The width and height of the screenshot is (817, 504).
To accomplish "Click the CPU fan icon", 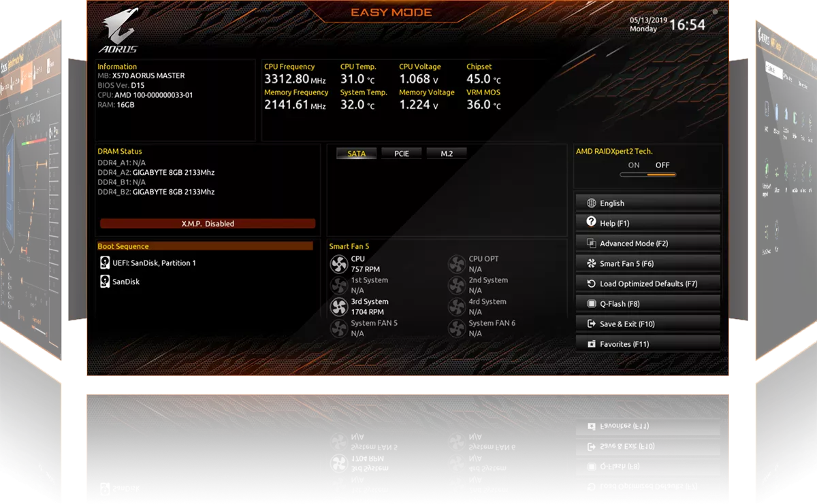I will (x=338, y=264).
